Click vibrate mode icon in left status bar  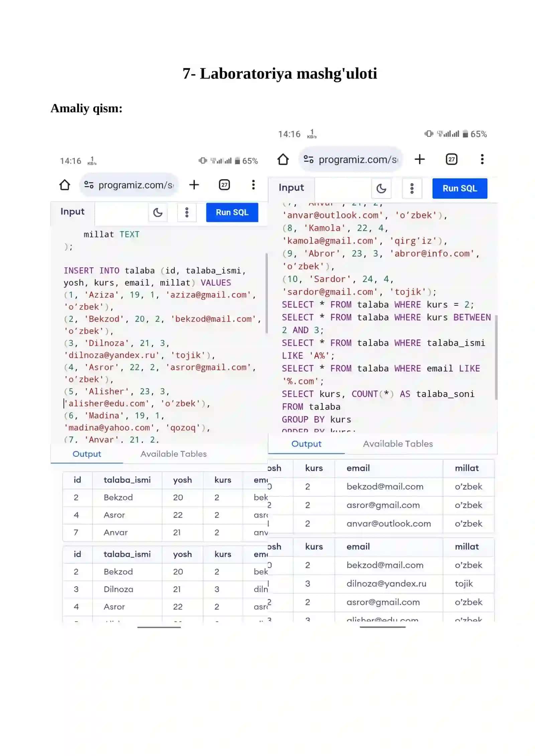[x=203, y=161]
